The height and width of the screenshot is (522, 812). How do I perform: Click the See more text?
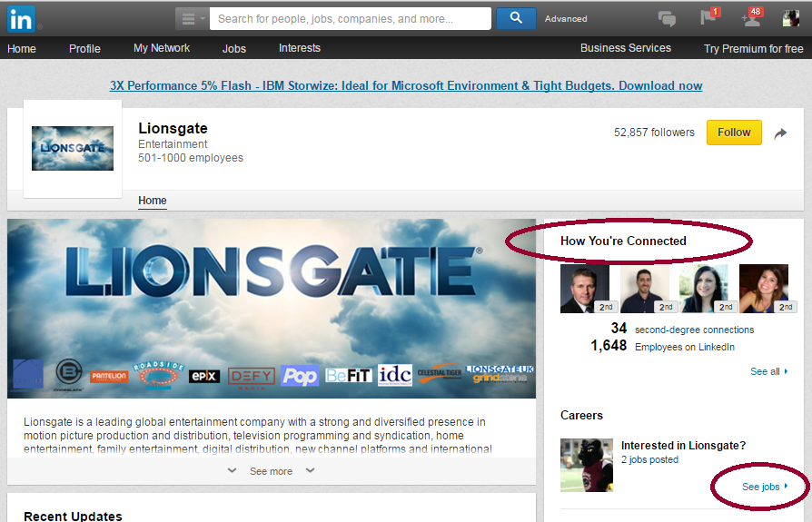coord(271,471)
